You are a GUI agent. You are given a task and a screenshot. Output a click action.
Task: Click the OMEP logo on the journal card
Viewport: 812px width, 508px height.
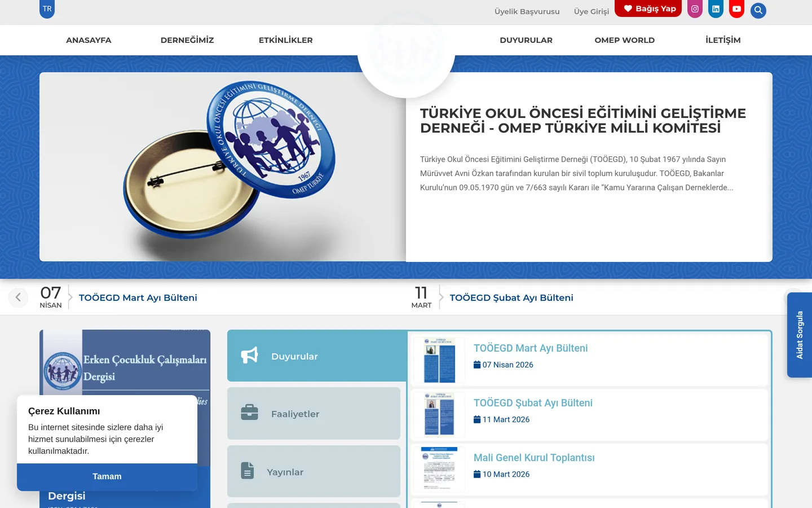63,371
